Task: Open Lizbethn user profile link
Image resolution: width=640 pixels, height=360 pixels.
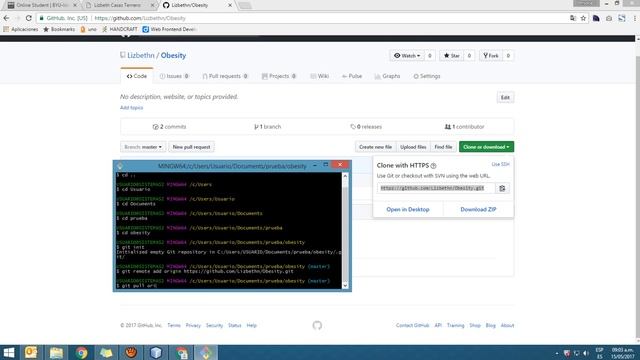Action: click(141, 56)
